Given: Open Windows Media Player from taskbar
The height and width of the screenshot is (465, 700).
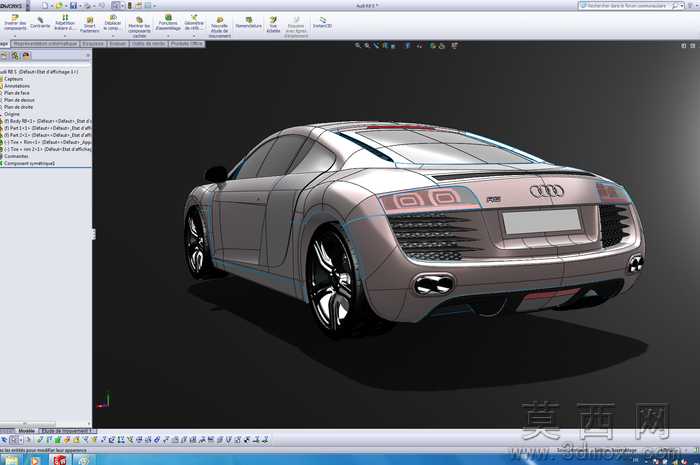Looking at the screenshot, I should (35, 460).
